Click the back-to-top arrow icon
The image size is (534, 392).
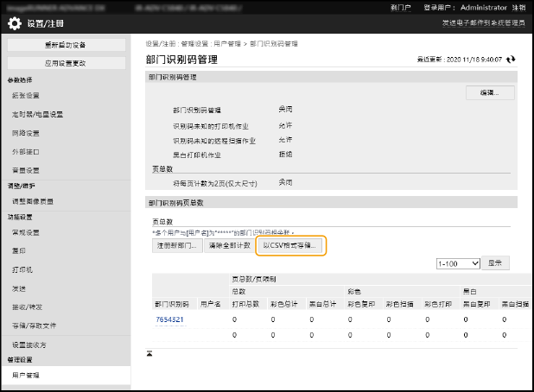[x=149, y=353]
